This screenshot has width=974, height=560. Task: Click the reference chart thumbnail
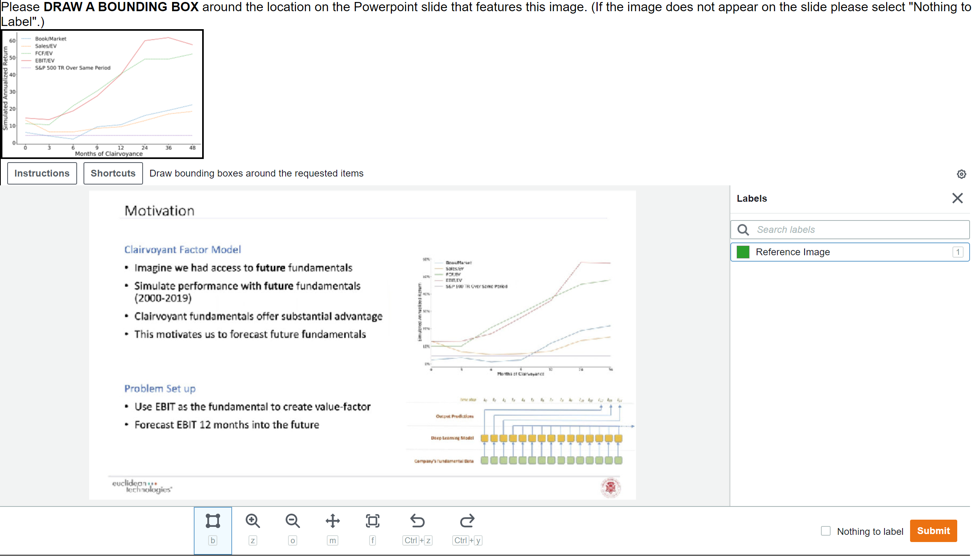[x=102, y=94]
